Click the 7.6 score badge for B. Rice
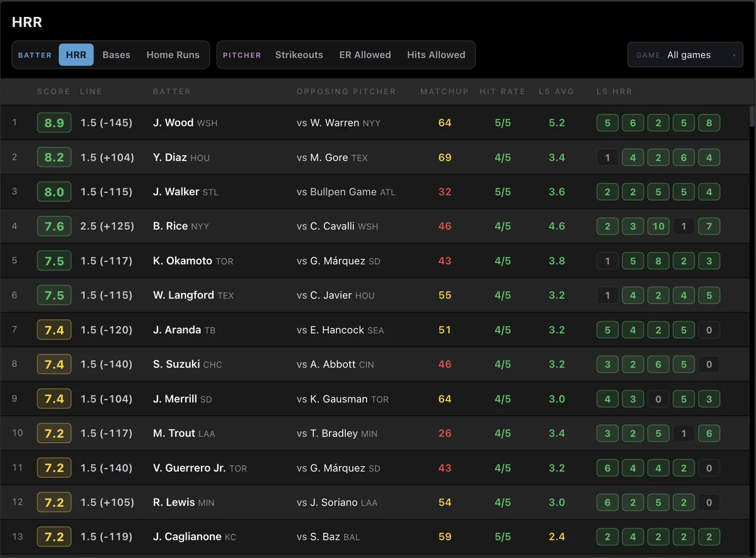 click(x=54, y=226)
